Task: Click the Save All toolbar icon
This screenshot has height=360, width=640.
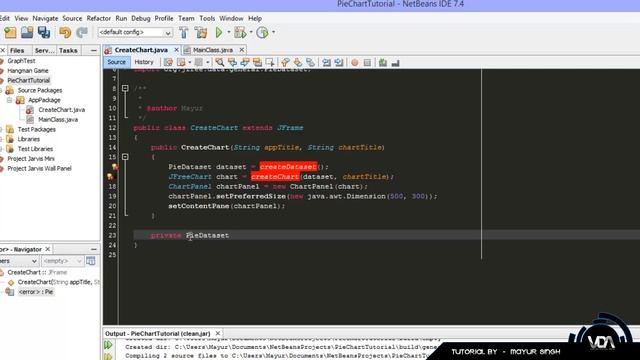Action: pyautogui.click(x=44, y=32)
